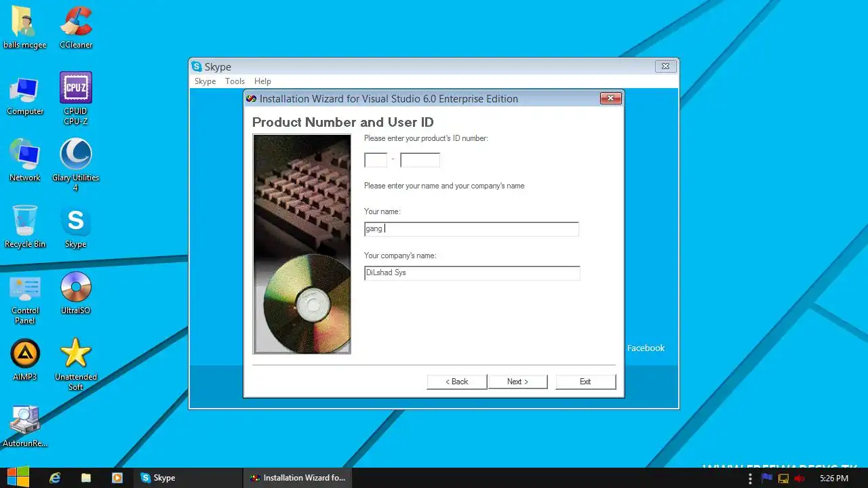Click 'Please enter your product's ID number' text
Viewport: 868px width, 488px height.
(426, 138)
